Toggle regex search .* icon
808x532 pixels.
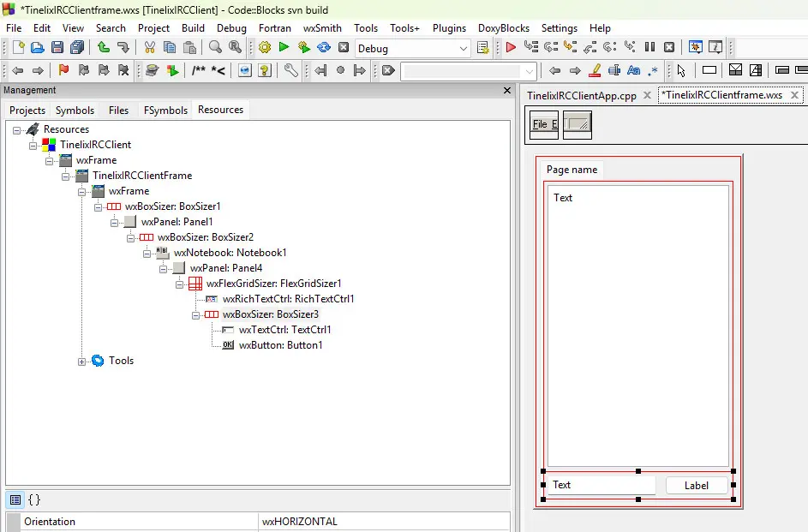[653, 70]
